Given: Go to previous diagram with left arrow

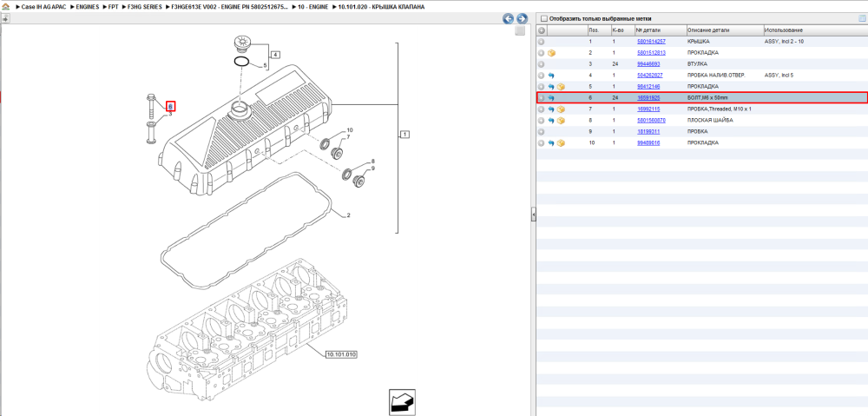Looking at the screenshot, I should (x=508, y=19).
